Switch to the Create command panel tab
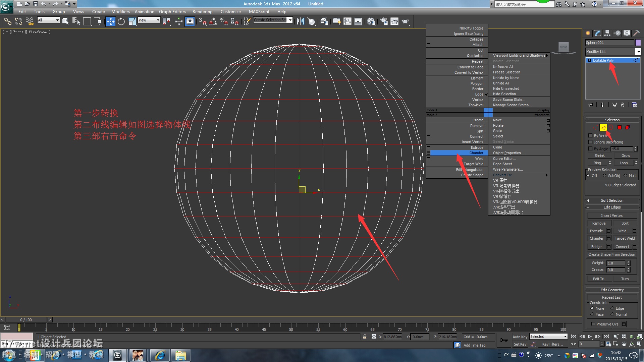Viewport: 644px width, 362px height. [588, 33]
